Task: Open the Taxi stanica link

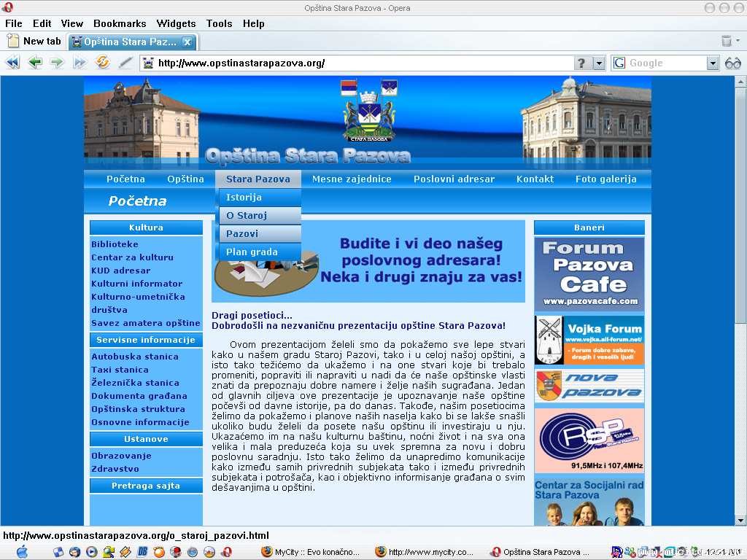Action: (120, 370)
